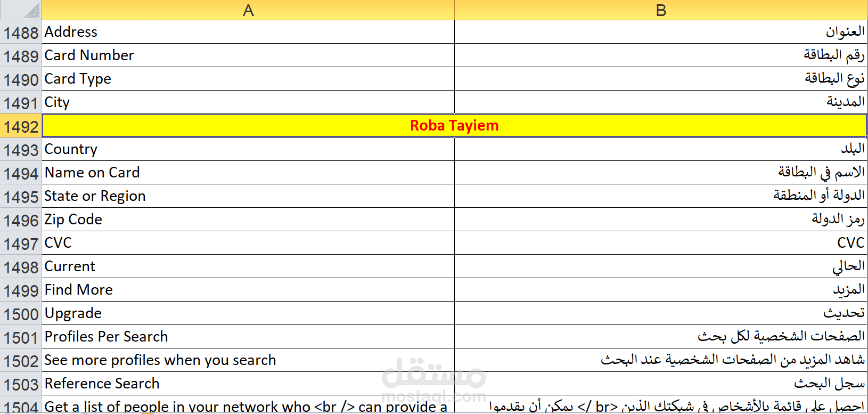This screenshot has height=414, width=868.
Task: Click the 'Upgrade' cell
Action: 248,314
